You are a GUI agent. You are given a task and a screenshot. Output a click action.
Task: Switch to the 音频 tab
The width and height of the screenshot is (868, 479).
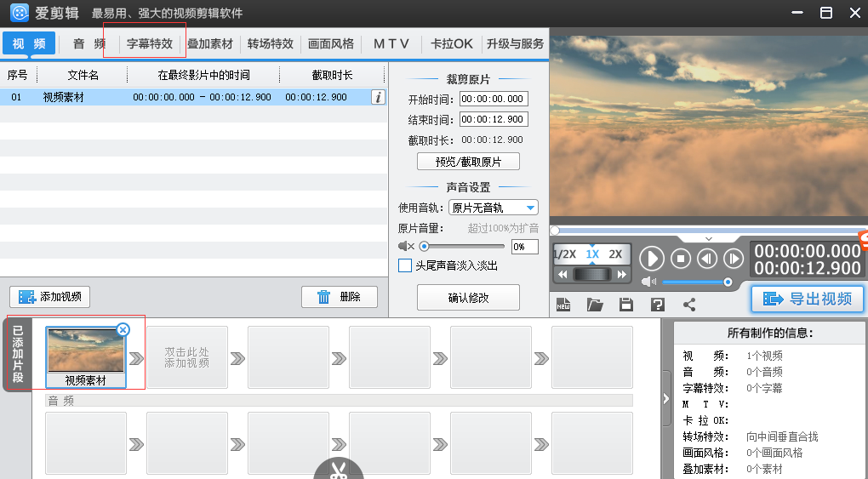click(89, 43)
